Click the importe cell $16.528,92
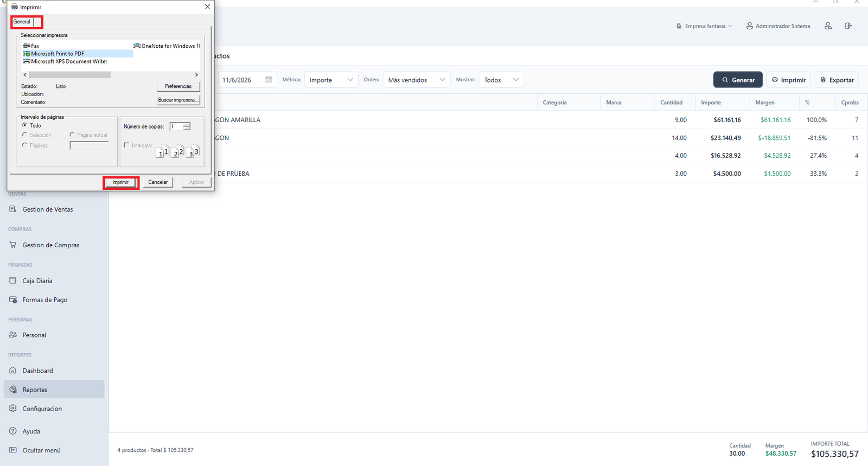This screenshot has height=466, width=868. pyautogui.click(x=726, y=156)
